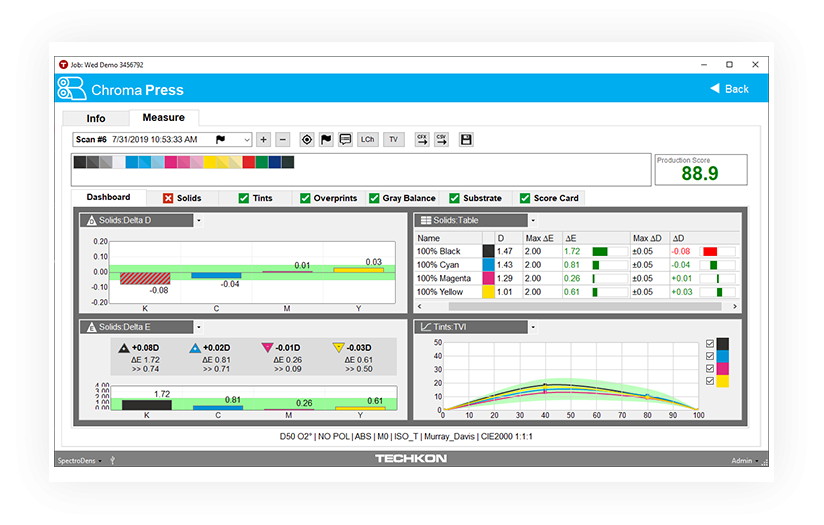Open the Gray Balance tab
This screenshot has width=824, height=525.
[401, 198]
